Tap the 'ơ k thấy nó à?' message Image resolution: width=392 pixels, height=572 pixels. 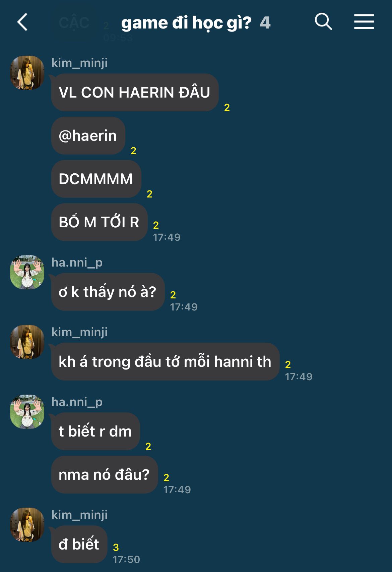click(108, 292)
